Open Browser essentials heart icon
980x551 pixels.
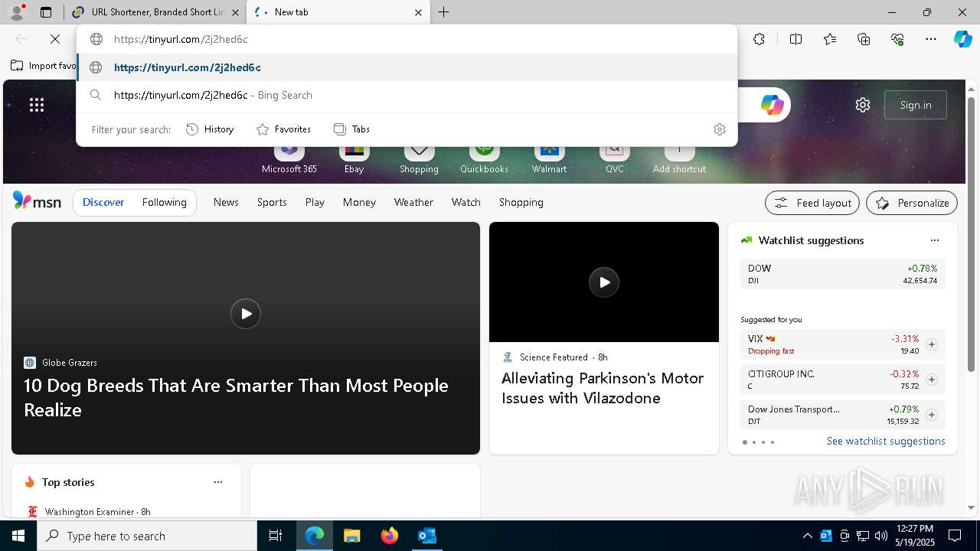pos(897,39)
